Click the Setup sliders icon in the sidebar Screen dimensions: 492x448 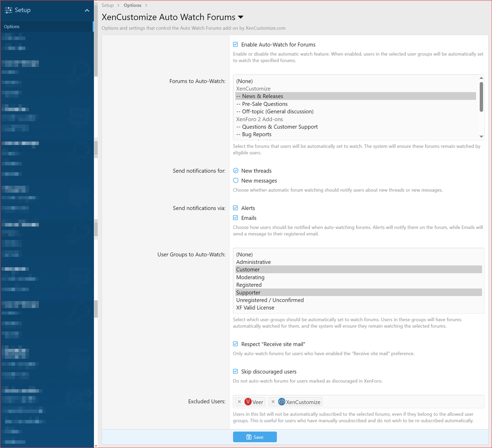click(8, 10)
